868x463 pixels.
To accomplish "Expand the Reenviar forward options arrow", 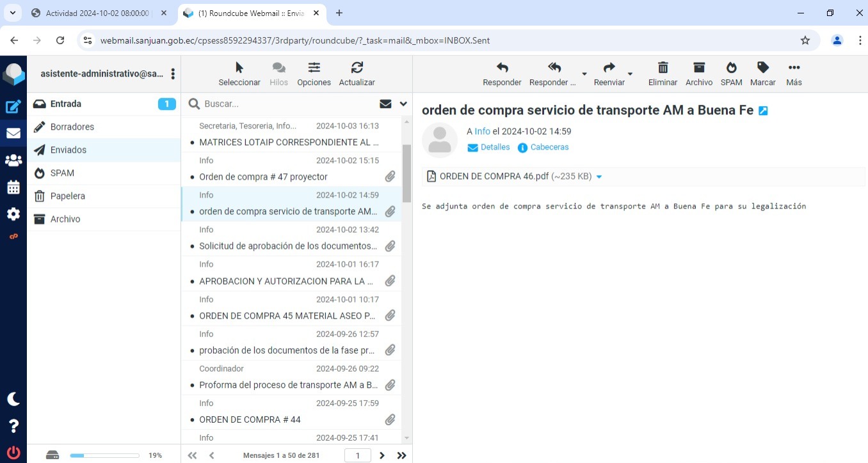I will 630,74.
